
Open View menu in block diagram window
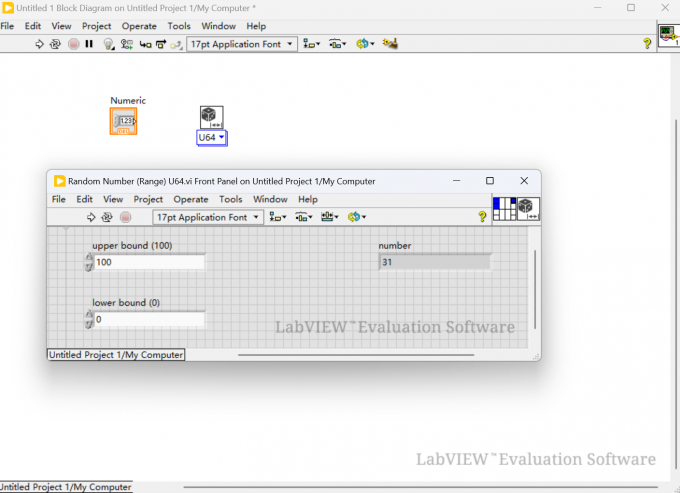pyautogui.click(x=61, y=26)
